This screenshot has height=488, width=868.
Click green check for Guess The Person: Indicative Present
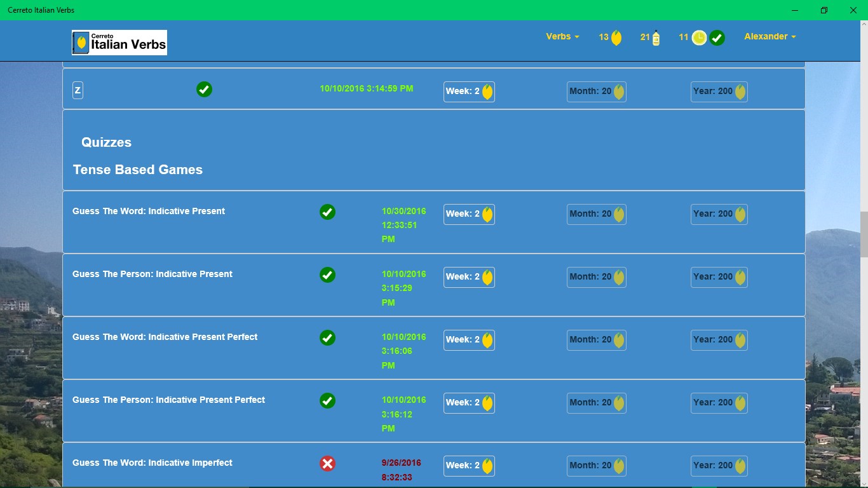click(327, 275)
